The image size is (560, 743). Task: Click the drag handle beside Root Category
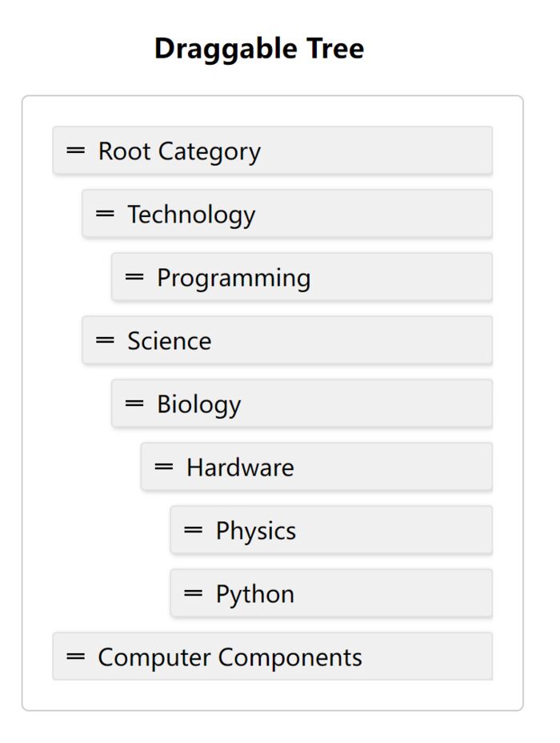click(x=75, y=151)
